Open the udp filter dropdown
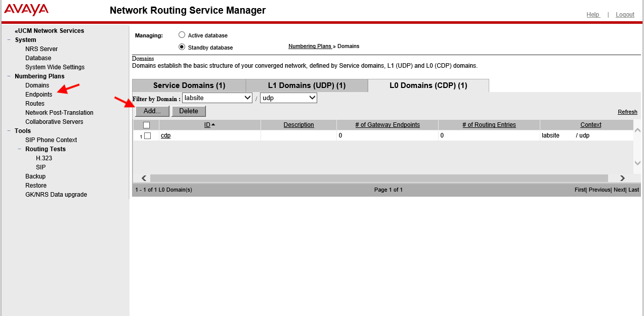 (288, 98)
